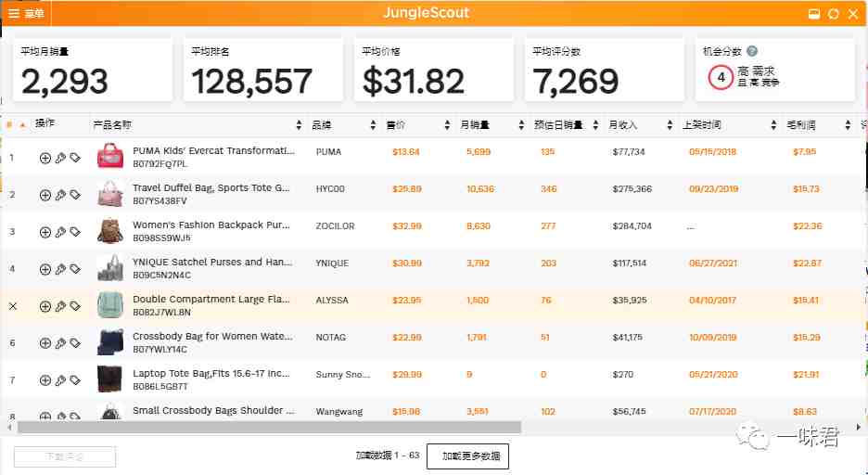Sort by 售价 column arrows
Image resolution: width=868 pixels, height=475 pixels.
[447, 125]
